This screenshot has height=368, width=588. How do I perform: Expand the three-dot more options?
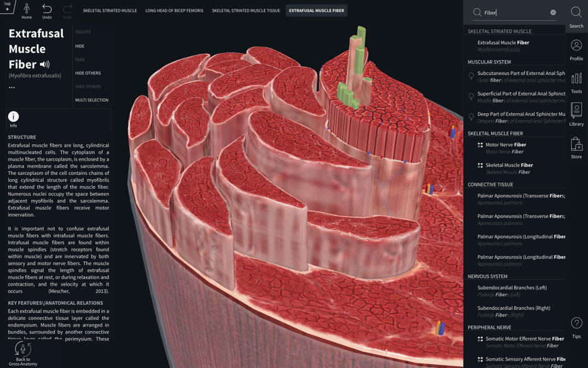tap(12, 88)
